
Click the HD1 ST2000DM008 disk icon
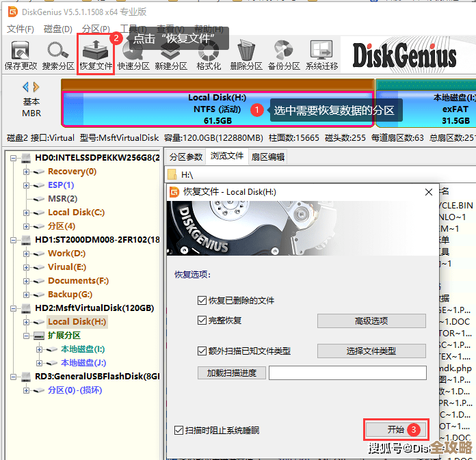pyautogui.click(x=26, y=240)
